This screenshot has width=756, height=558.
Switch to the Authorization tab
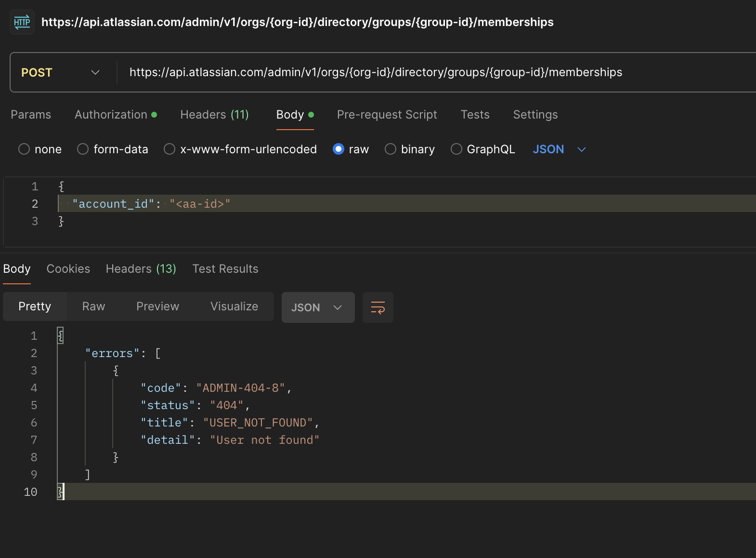coord(116,115)
